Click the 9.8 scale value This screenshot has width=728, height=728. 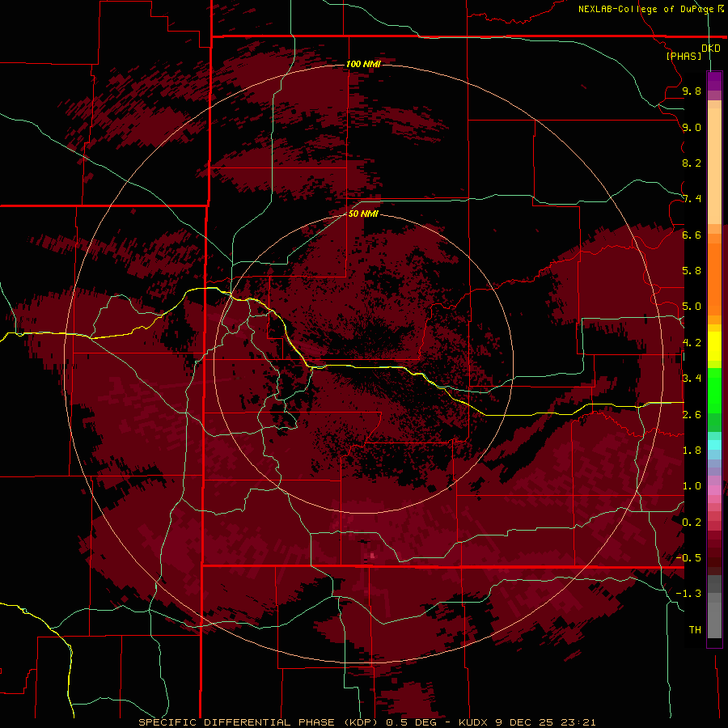pos(692,91)
